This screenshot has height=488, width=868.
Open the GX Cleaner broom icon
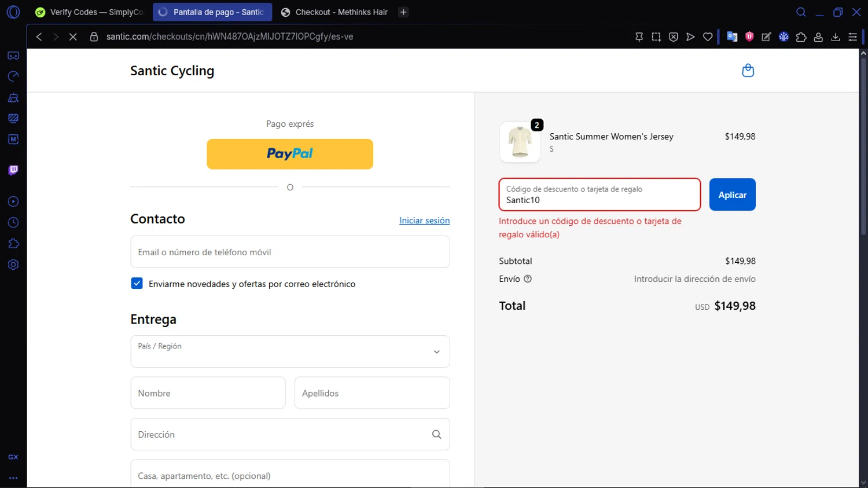(13, 97)
